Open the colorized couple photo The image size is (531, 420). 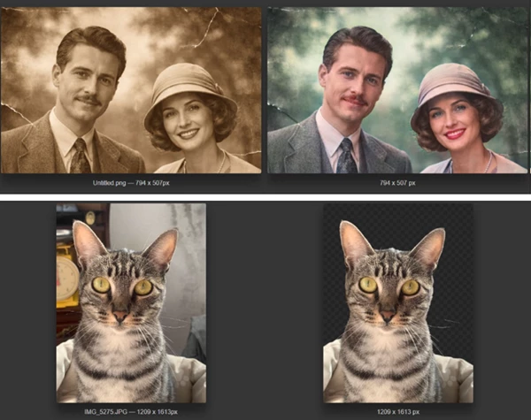(x=397, y=90)
